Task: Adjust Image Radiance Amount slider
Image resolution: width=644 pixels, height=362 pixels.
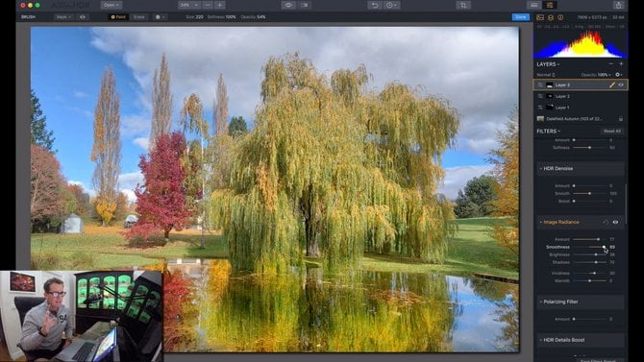Action: [590, 239]
